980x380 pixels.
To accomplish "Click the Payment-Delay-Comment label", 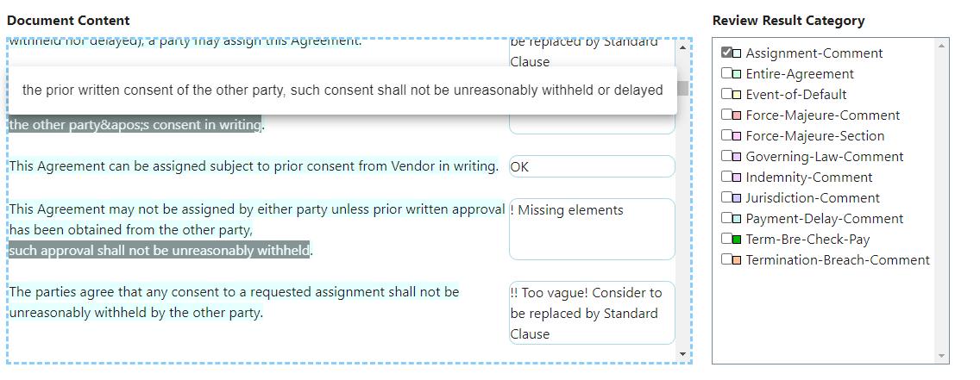I will 824,219.
